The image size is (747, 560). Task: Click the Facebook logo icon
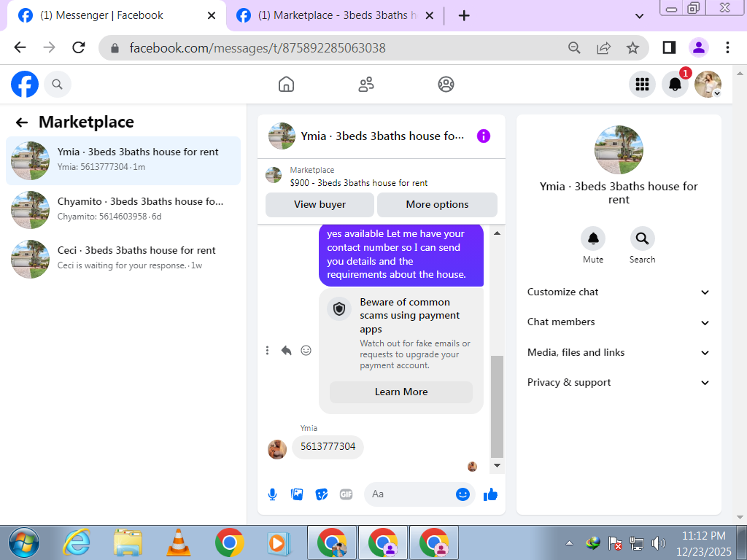[25, 85]
